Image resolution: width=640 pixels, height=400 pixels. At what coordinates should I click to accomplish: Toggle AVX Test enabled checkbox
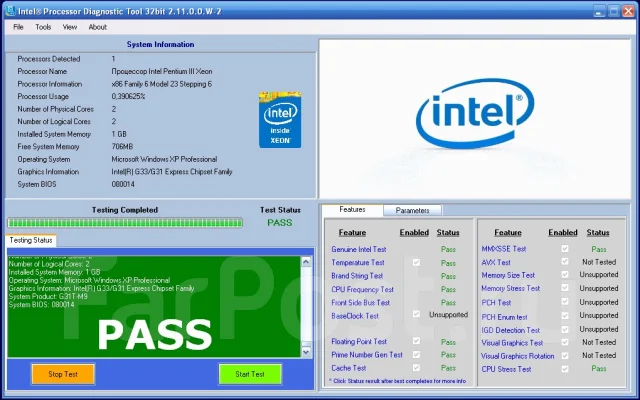(565, 261)
